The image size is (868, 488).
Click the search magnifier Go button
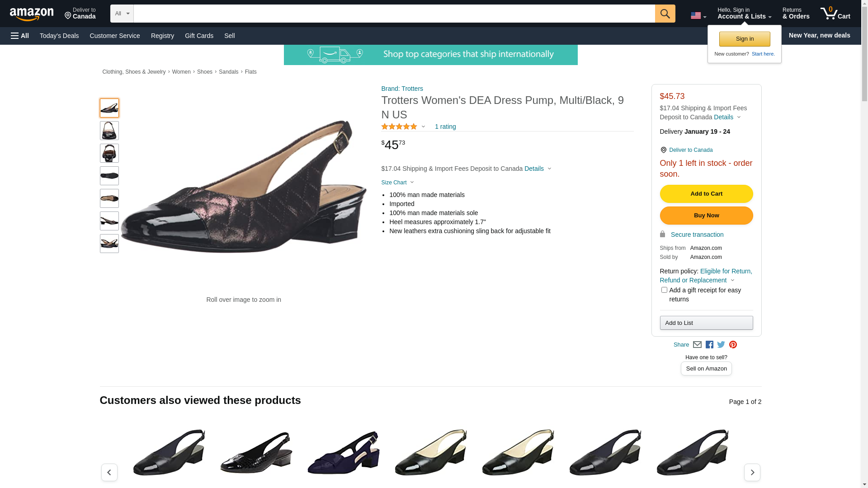(x=665, y=14)
